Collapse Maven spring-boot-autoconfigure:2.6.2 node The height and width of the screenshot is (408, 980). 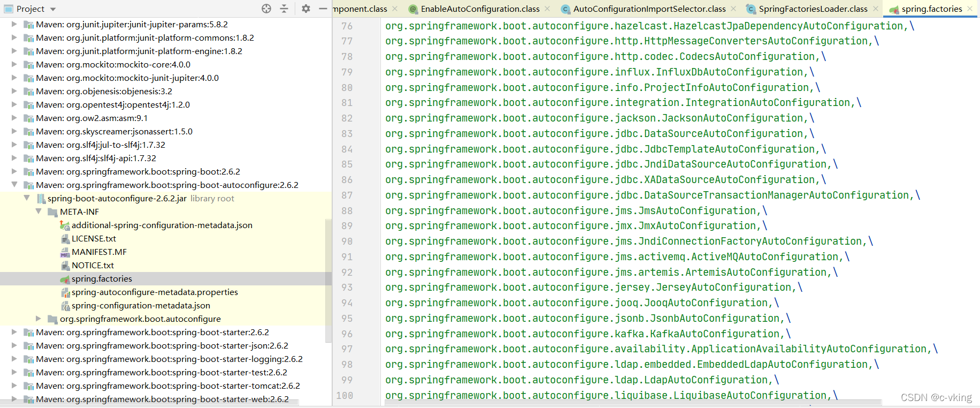click(x=14, y=185)
